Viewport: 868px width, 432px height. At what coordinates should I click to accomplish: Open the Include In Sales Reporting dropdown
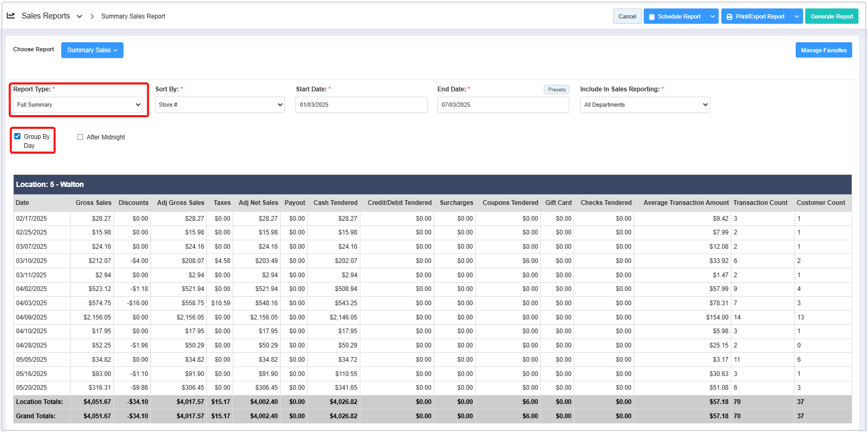click(645, 105)
